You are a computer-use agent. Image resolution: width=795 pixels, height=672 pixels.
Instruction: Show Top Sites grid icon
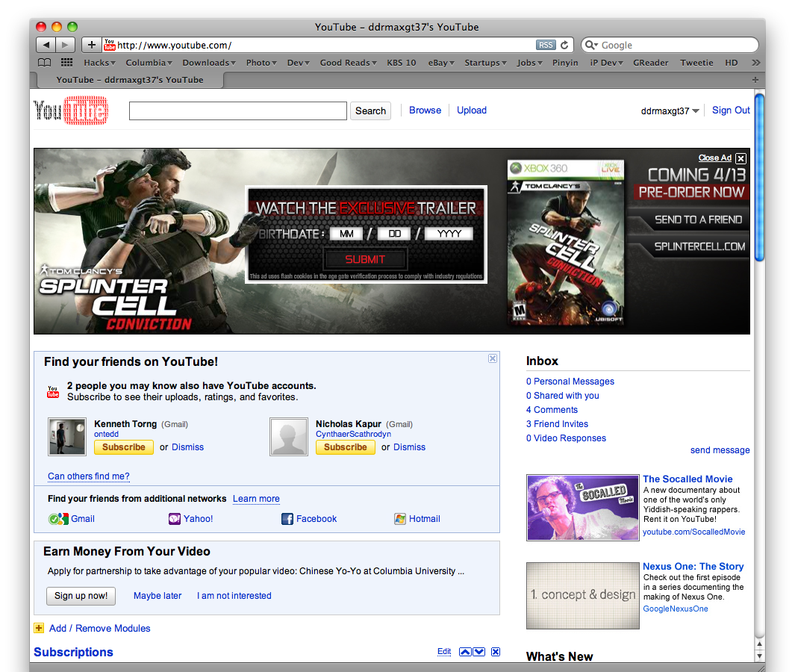click(66, 63)
